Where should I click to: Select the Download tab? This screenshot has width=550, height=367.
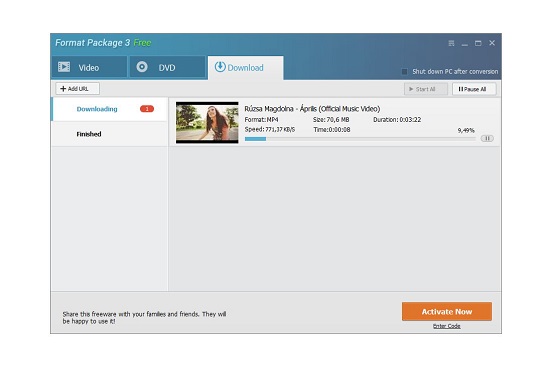[246, 68]
